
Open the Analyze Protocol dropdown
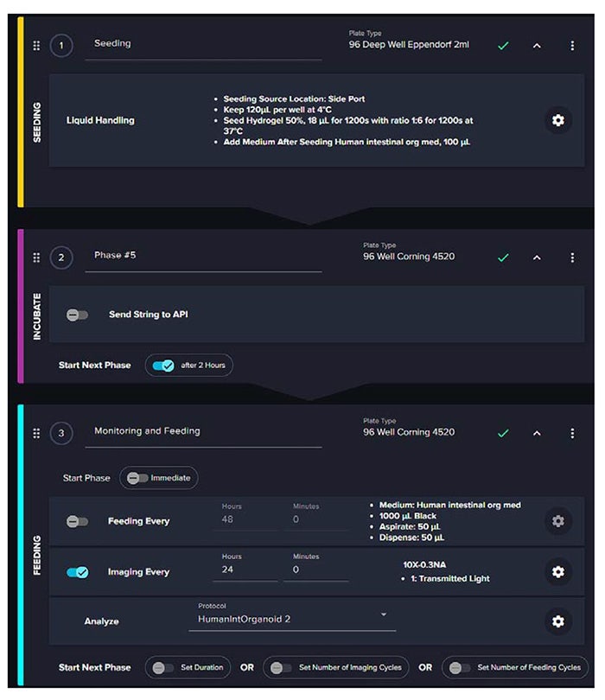(x=384, y=615)
